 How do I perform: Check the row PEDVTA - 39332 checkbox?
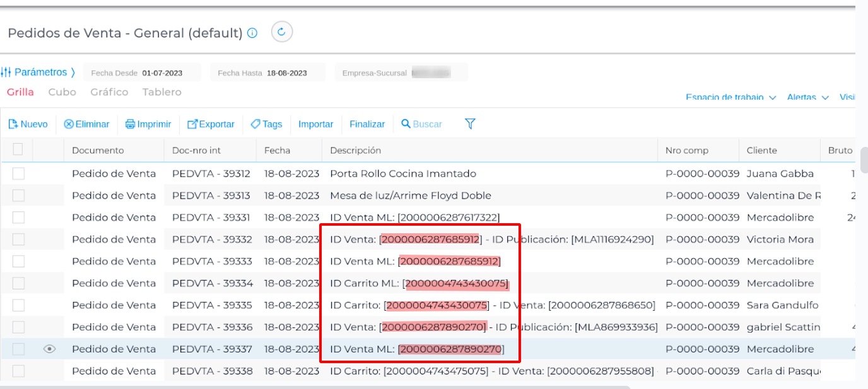[18, 239]
